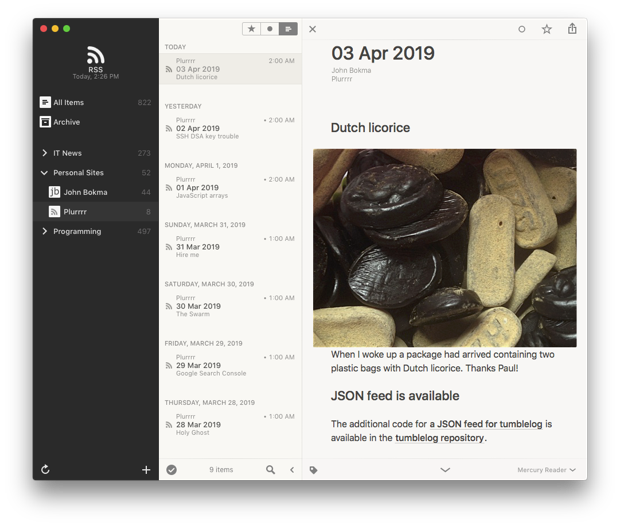Click the 9 items count
The height and width of the screenshot is (526, 620).
click(x=221, y=469)
